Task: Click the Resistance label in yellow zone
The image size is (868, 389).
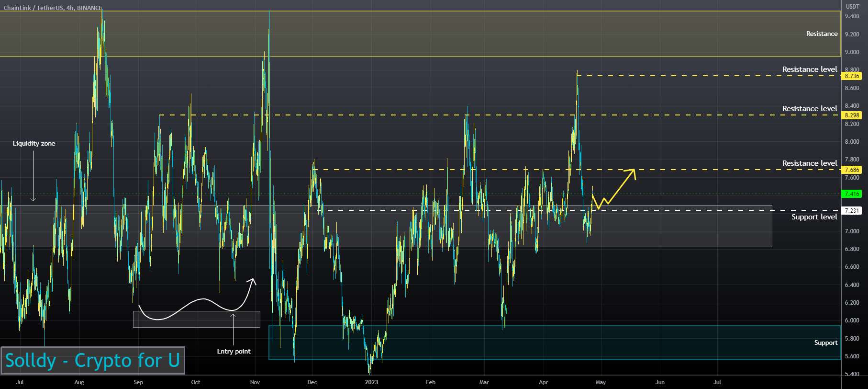Action: [822, 34]
